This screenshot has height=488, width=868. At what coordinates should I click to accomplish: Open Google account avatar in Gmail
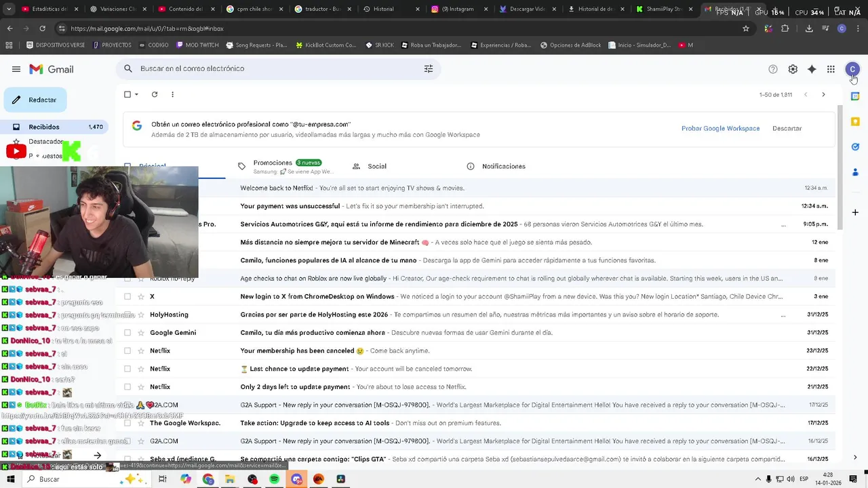[x=852, y=69]
